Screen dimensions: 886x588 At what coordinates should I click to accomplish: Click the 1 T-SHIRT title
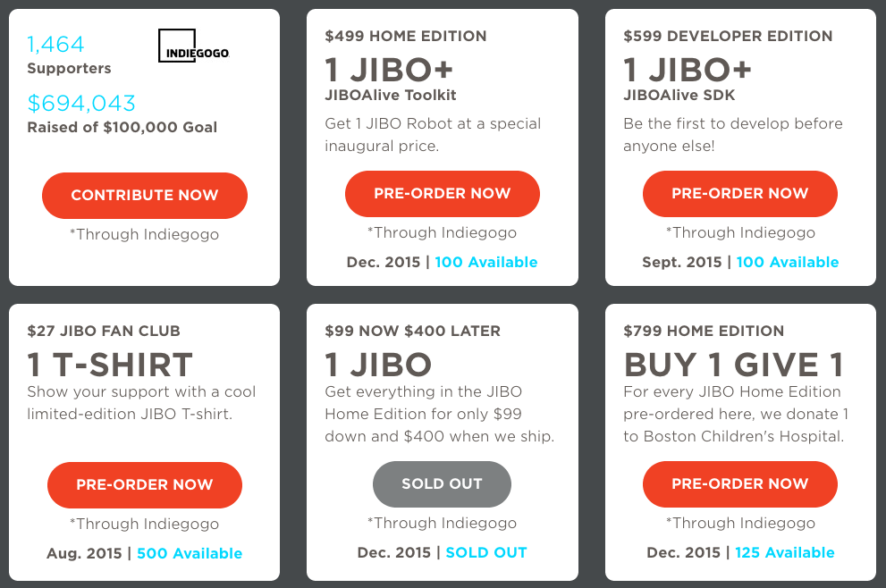tap(110, 365)
